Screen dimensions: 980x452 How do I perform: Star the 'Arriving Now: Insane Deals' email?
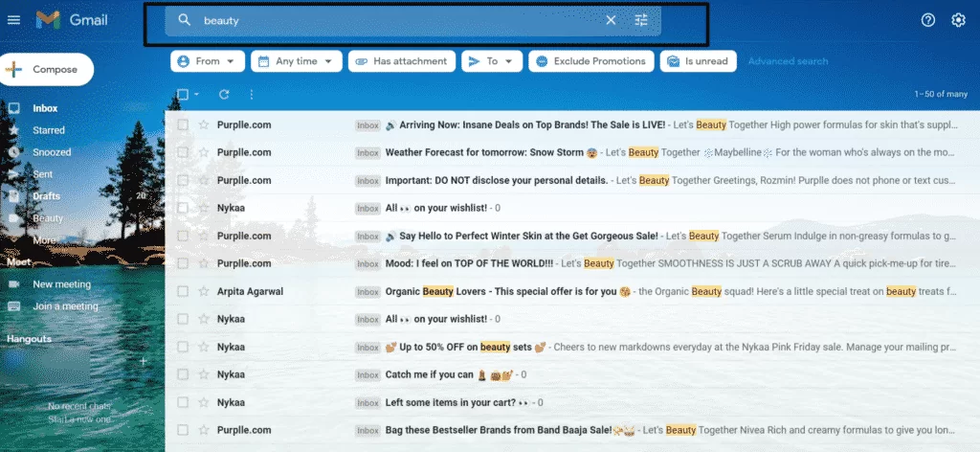click(204, 124)
